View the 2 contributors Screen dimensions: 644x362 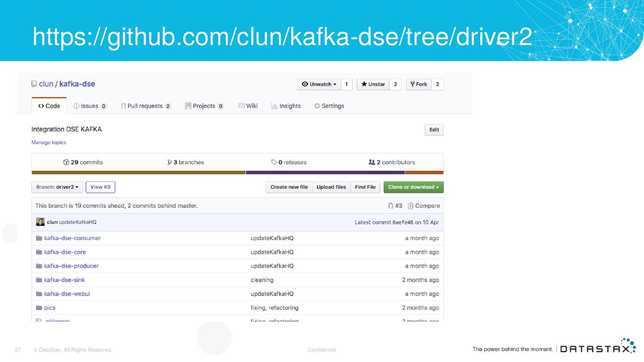[392, 162]
